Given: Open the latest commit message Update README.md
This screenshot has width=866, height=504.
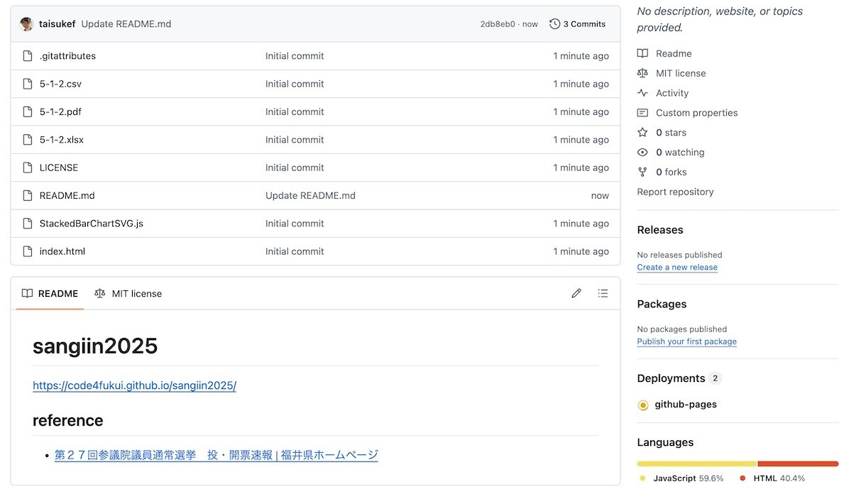Looking at the screenshot, I should tap(126, 24).
